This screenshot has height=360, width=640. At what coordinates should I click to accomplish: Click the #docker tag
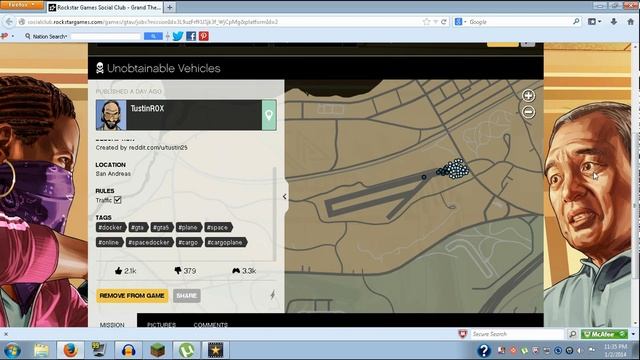[x=111, y=227]
